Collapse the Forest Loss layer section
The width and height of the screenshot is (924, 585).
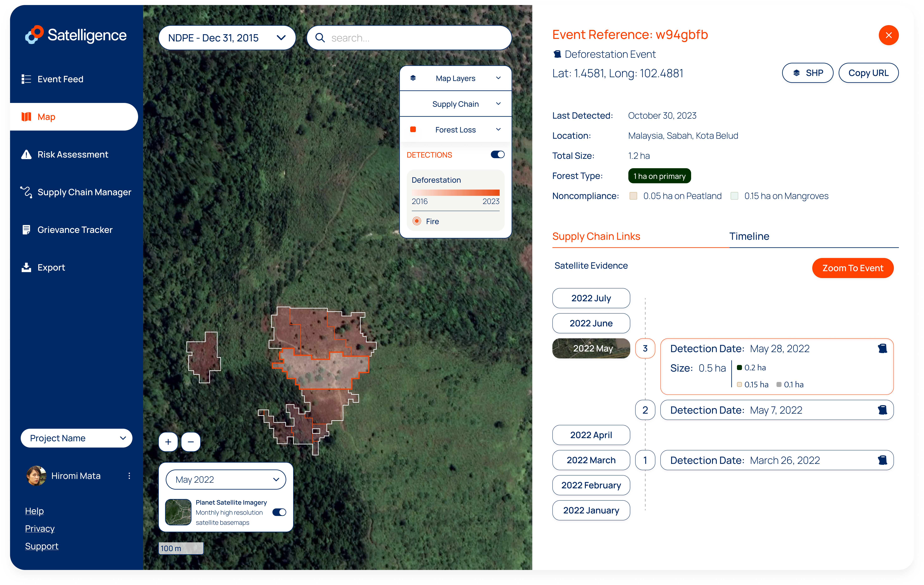click(x=498, y=130)
